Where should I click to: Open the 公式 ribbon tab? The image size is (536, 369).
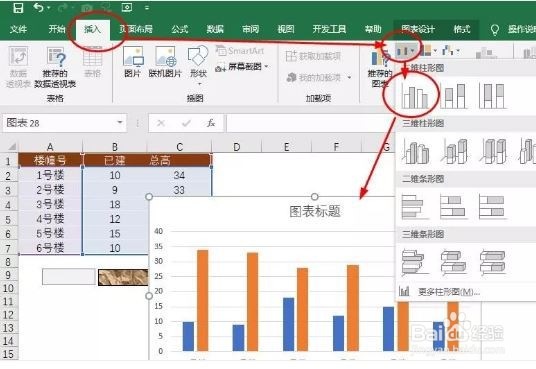click(x=179, y=29)
